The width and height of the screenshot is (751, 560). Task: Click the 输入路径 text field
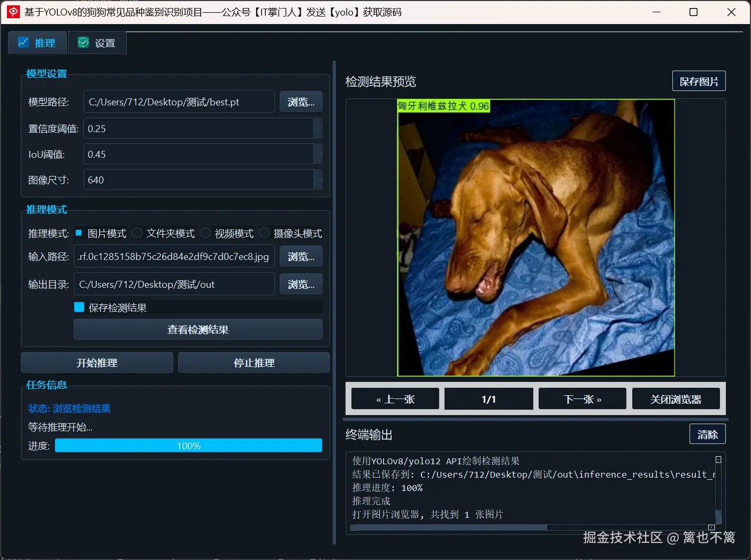pos(174,256)
